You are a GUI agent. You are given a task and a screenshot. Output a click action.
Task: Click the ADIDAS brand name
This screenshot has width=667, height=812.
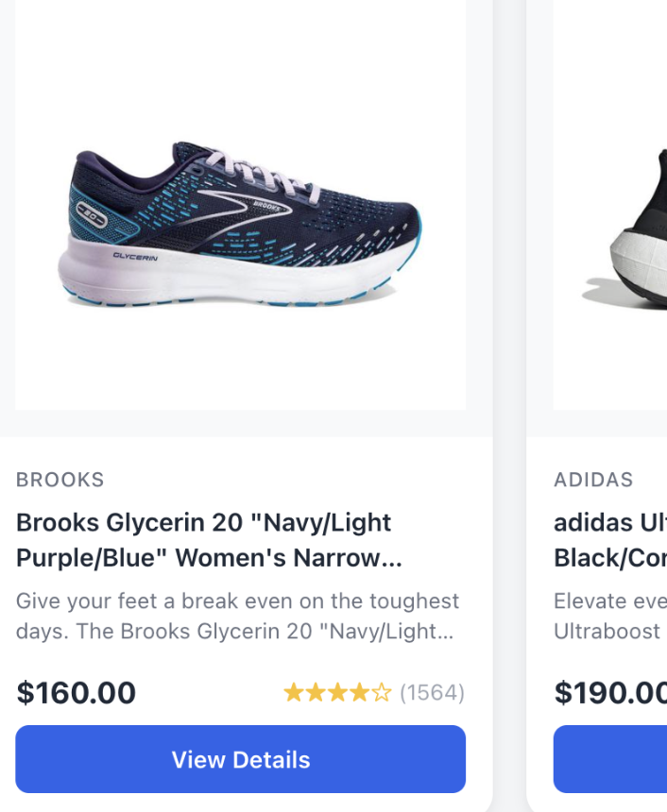click(594, 480)
